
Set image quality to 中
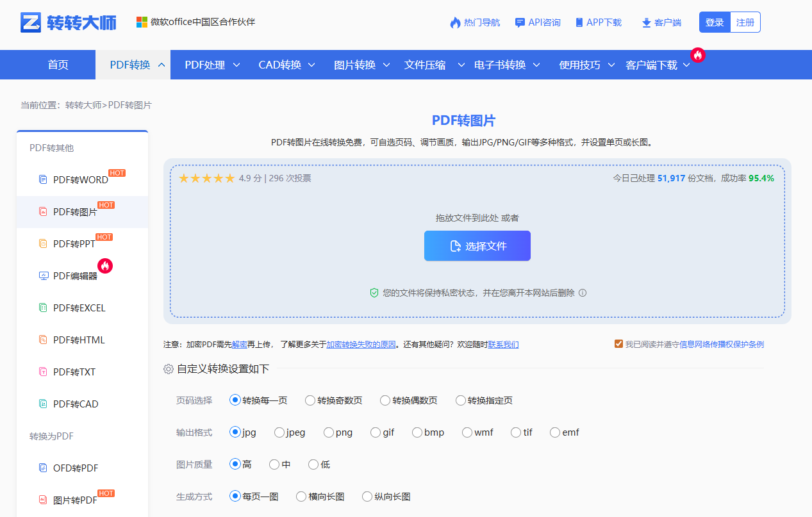click(x=274, y=464)
